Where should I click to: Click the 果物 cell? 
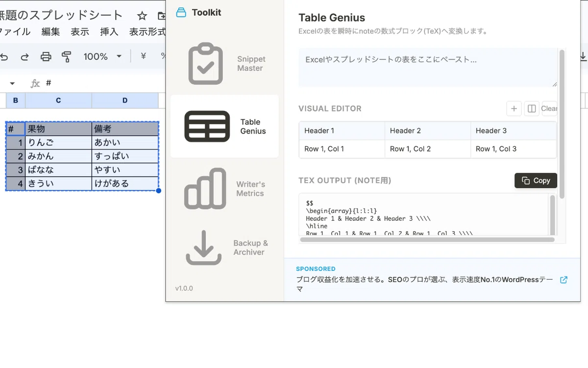click(x=58, y=129)
